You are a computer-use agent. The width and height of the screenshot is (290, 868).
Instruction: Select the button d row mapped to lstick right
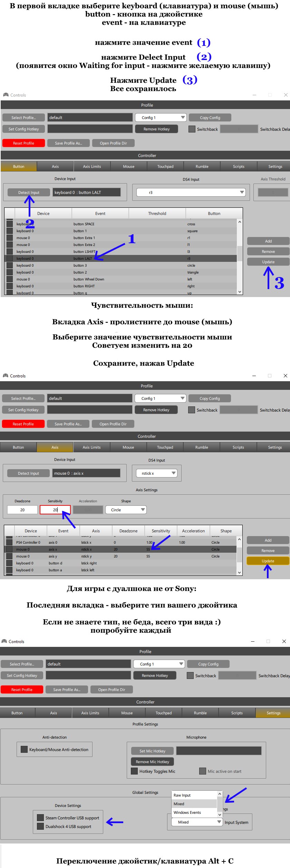point(120,563)
